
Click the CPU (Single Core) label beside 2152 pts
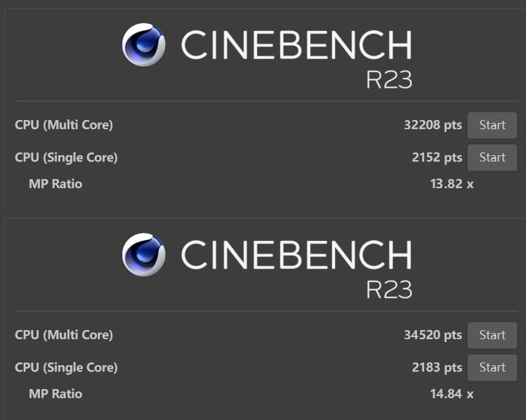click(66, 157)
